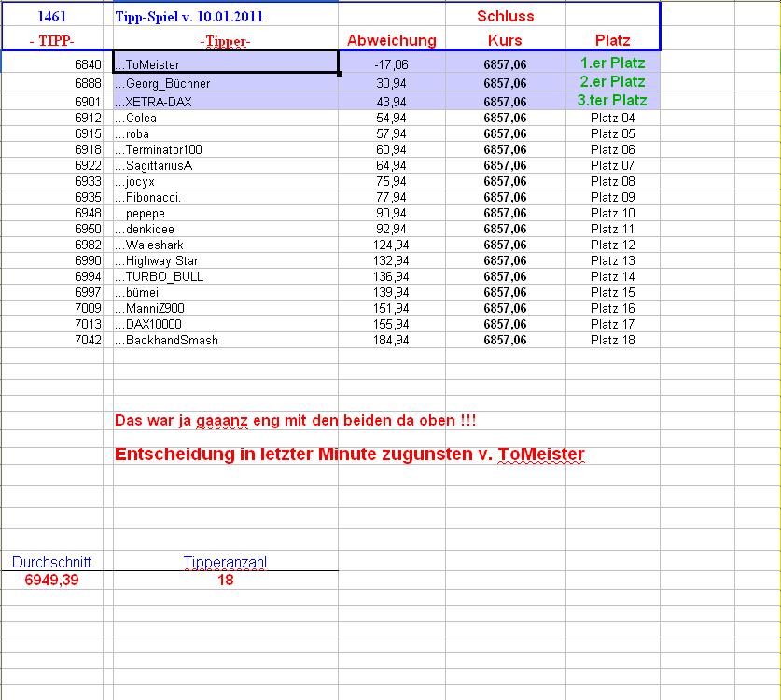This screenshot has width=781, height=700.
Task: Select the Platz 18 cell
Action: (613, 341)
